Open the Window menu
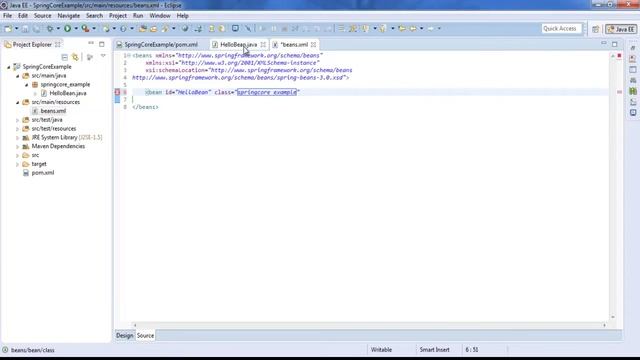Image resolution: width=640 pixels, height=360 pixels. 160,16
